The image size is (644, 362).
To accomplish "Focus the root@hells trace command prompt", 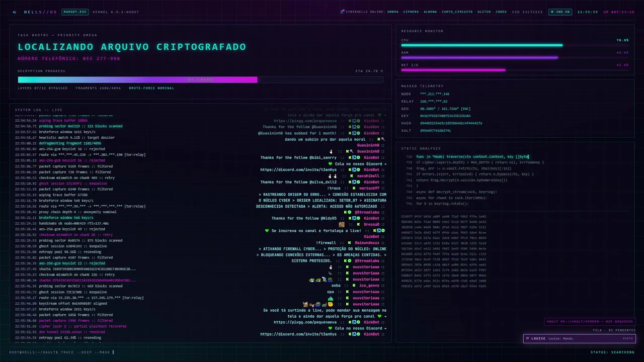I will click(62, 352).
